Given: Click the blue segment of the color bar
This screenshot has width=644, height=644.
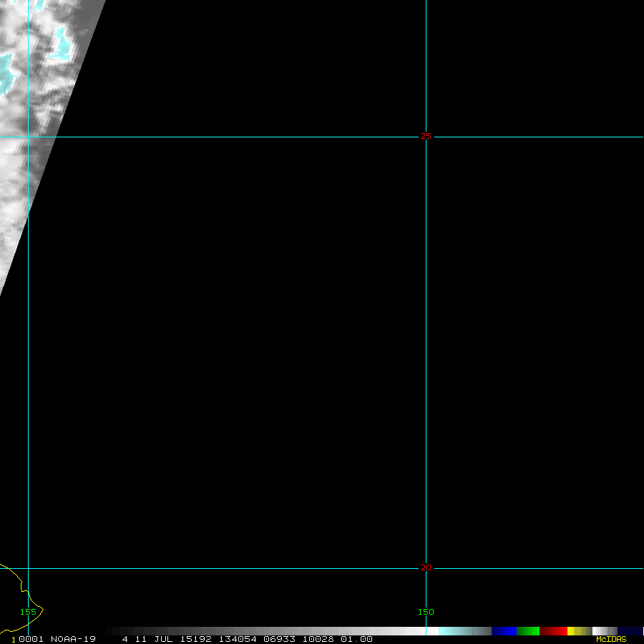Looking at the screenshot, I should (x=504, y=631).
